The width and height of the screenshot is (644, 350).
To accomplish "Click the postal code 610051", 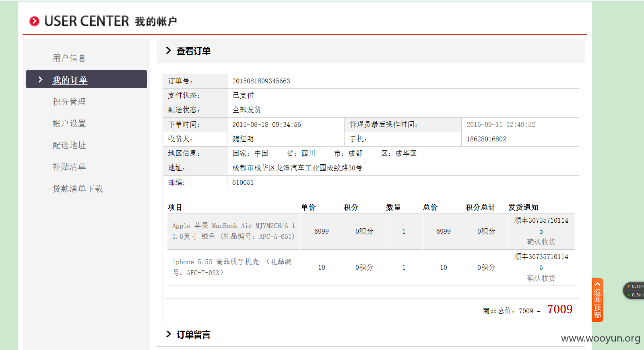I will [243, 182].
